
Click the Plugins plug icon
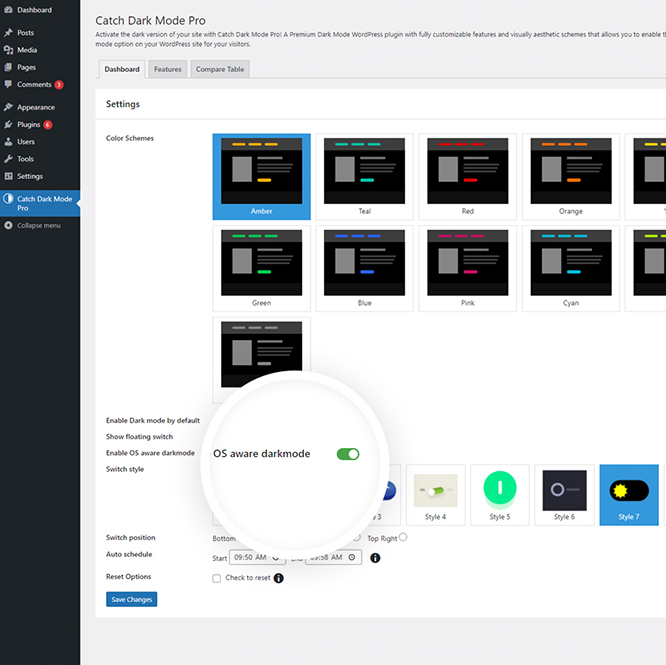tap(8, 124)
